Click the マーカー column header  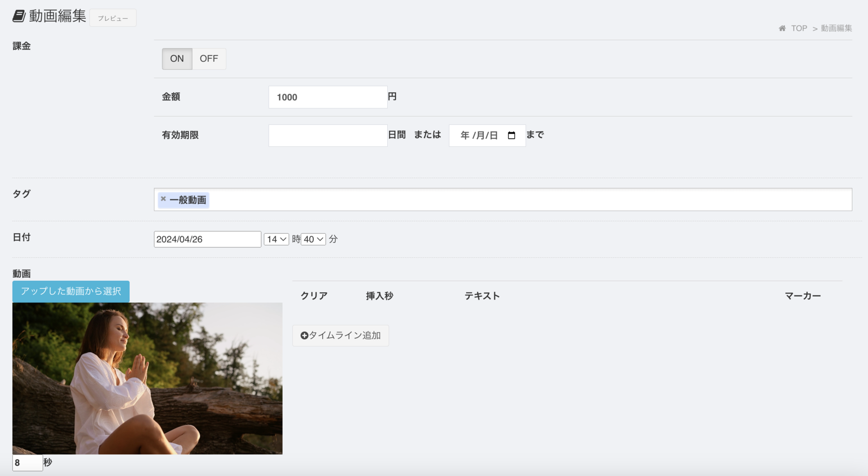[802, 296]
